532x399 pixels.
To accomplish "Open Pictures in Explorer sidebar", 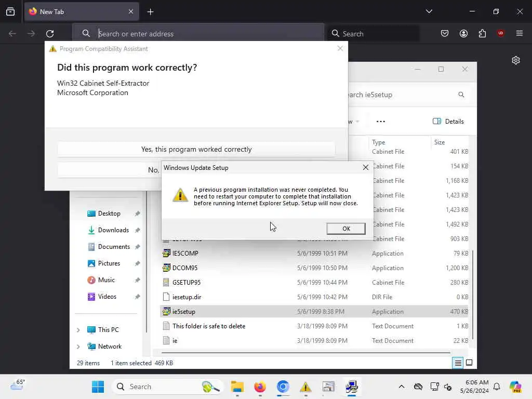I will click(109, 263).
